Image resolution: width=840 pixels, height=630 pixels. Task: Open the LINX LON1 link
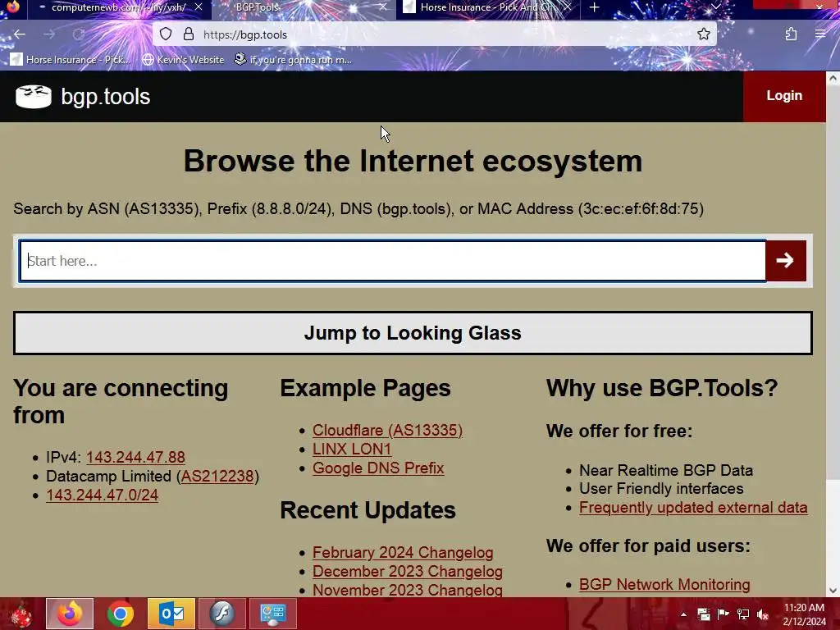tap(351, 449)
